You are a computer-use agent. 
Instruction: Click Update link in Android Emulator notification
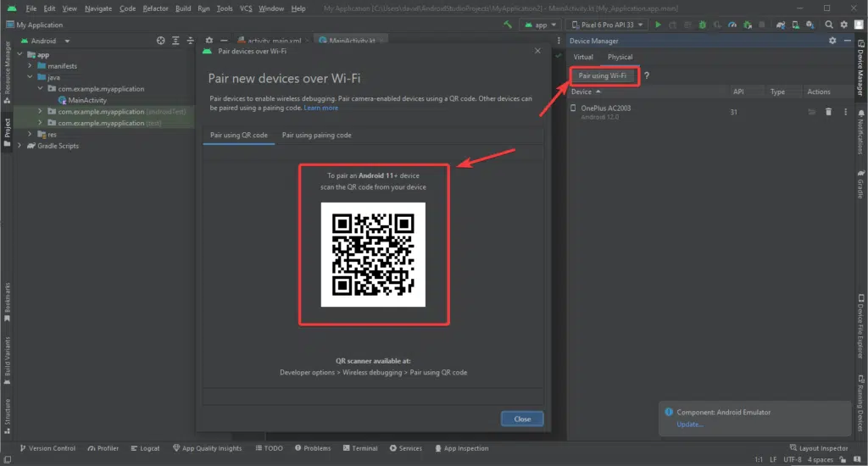pyautogui.click(x=690, y=424)
